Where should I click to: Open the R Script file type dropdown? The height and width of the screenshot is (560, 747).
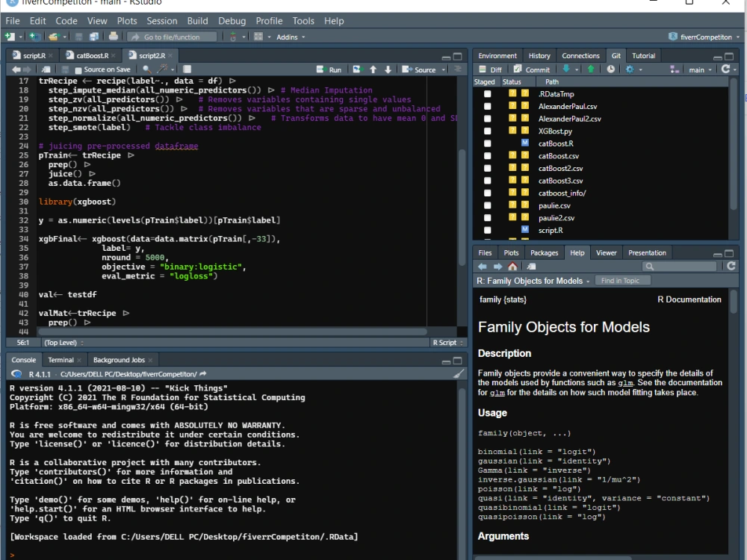[447, 343]
